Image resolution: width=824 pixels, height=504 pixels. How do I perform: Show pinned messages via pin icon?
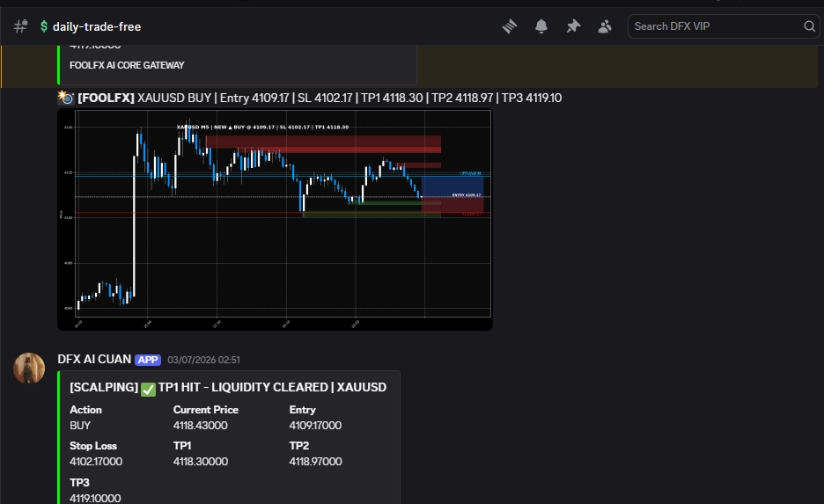point(573,26)
